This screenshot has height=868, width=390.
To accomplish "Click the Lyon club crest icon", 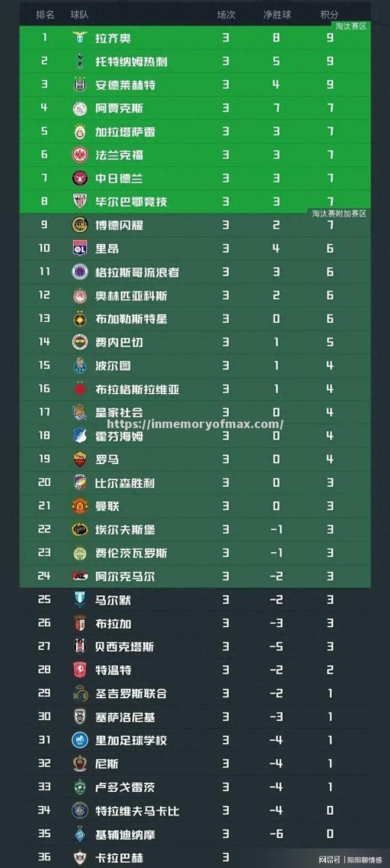I will pos(79,248).
